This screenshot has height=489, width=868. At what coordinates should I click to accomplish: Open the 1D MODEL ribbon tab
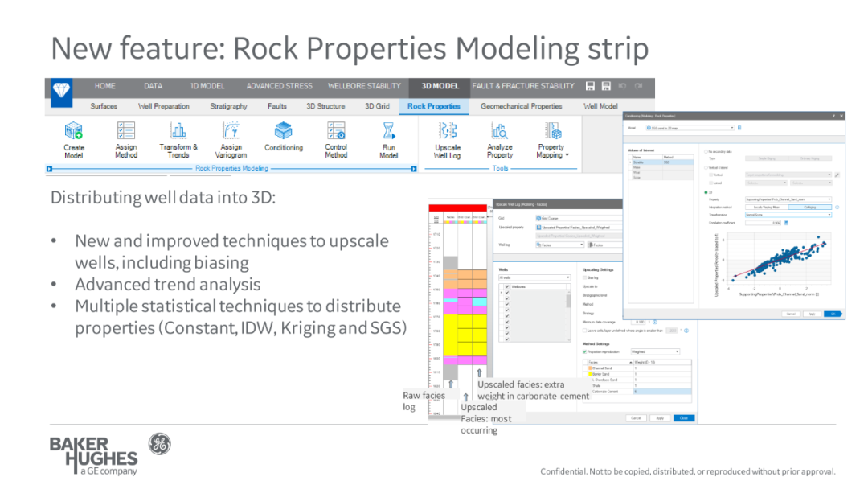(207, 86)
